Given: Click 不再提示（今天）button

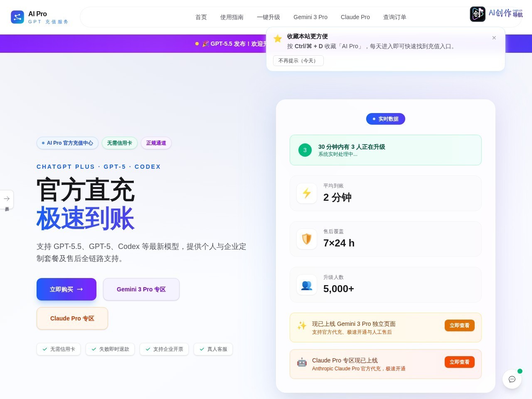Looking at the screenshot, I should 298,61.
